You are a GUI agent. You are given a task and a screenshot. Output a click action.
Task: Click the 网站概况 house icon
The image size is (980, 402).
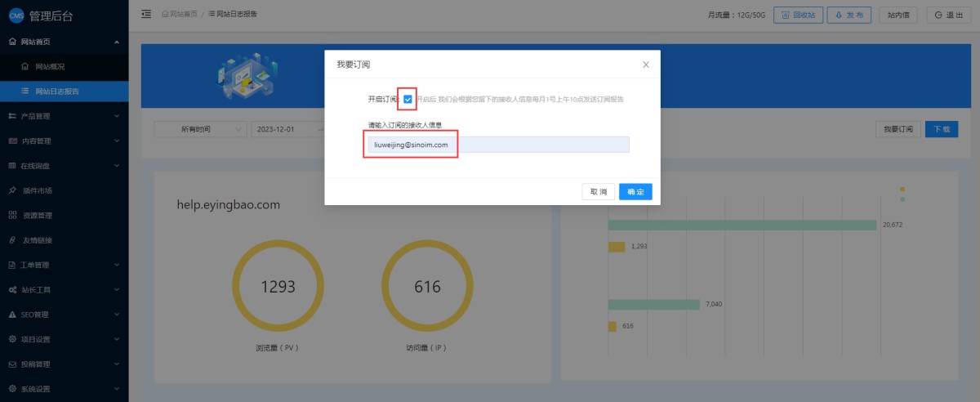pyautogui.click(x=25, y=66)
